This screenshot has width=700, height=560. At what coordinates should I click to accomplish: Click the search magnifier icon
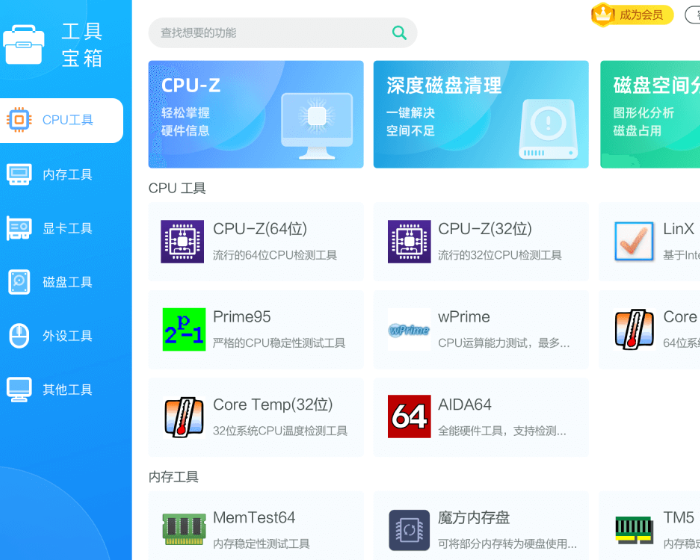(x=400, y=33)
